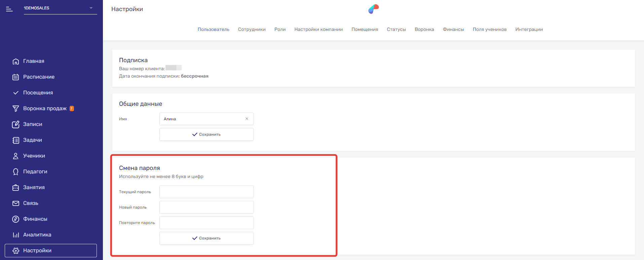Click the Ученики person icon

pos(15,156)
